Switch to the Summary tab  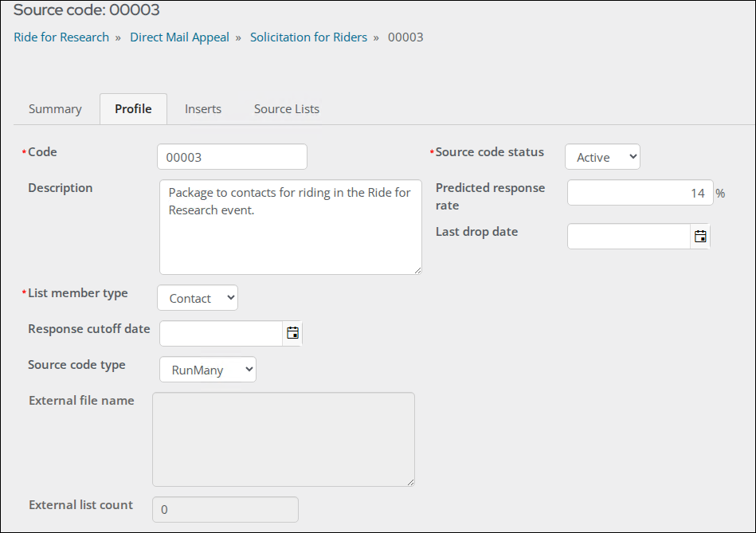(x=55, y=109)
